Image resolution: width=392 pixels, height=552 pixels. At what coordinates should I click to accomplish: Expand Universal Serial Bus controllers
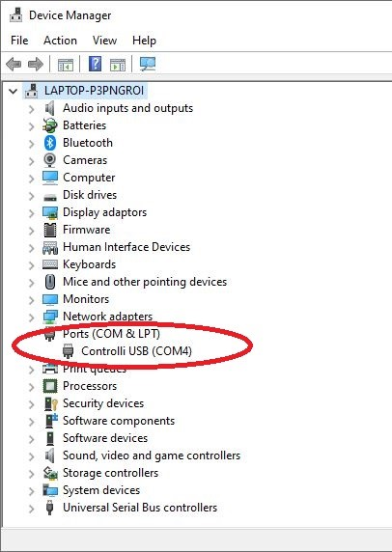[31, 509]
